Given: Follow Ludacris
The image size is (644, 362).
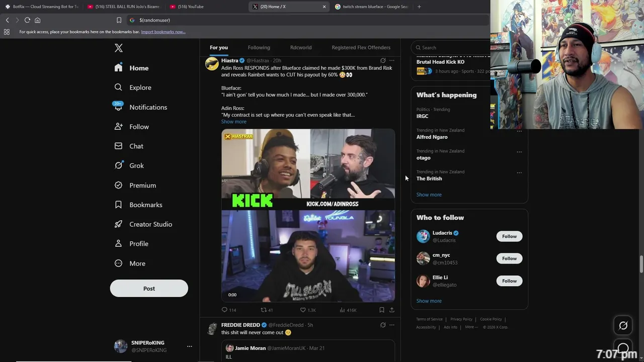Looking at the screenshot, I should [509, 236].
